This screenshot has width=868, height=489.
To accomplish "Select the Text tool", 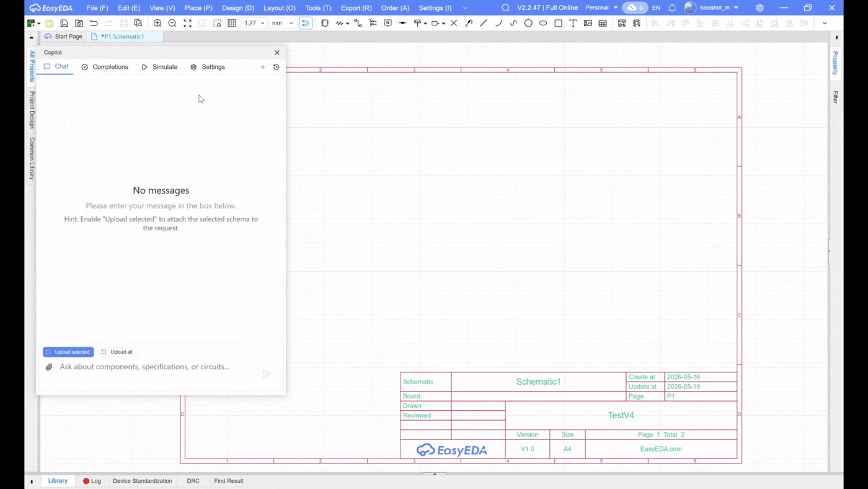I will [x=573, y=23].
